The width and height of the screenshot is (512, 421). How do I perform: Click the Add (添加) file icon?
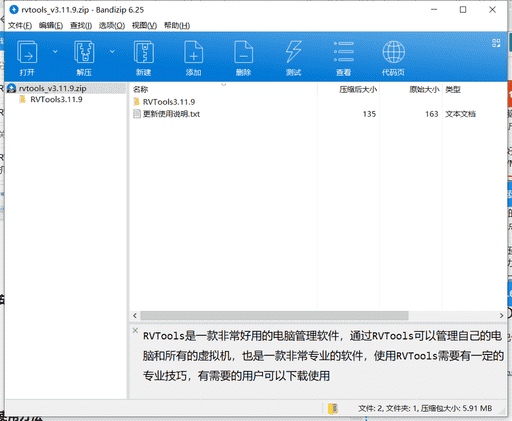point(194,52)
